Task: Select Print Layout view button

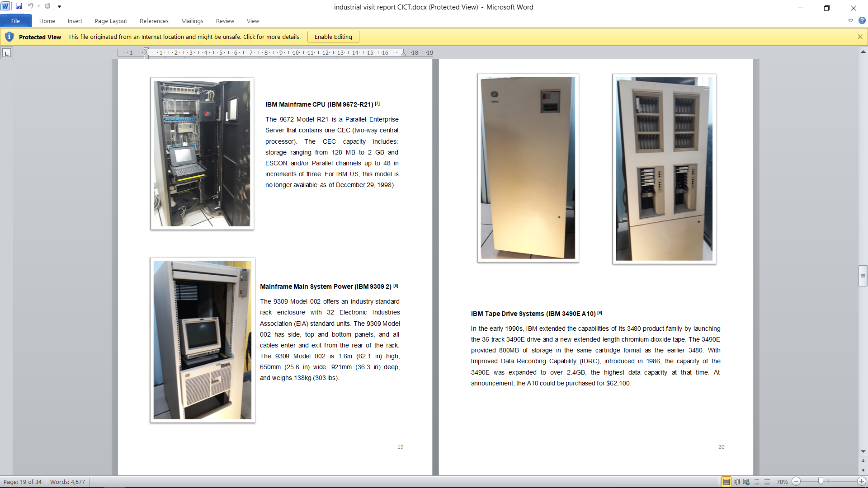Action: (x=726, y=482)
